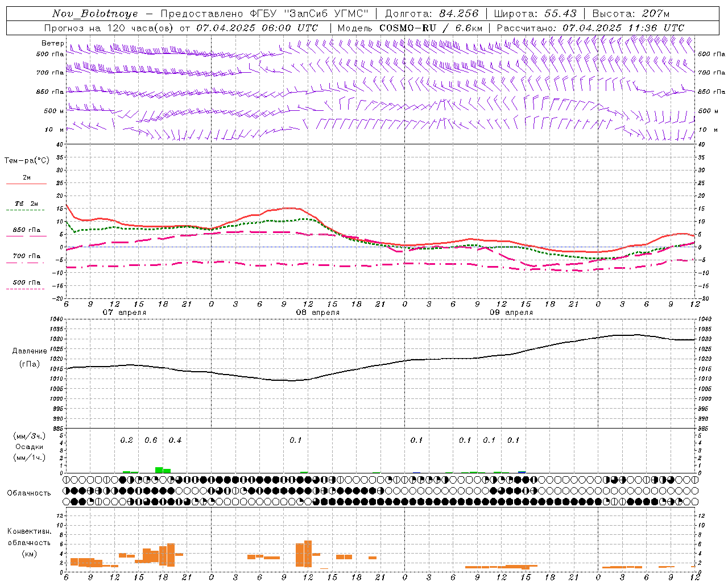Click the Nov_Bolotnoye station title

(x=95, y=14)
